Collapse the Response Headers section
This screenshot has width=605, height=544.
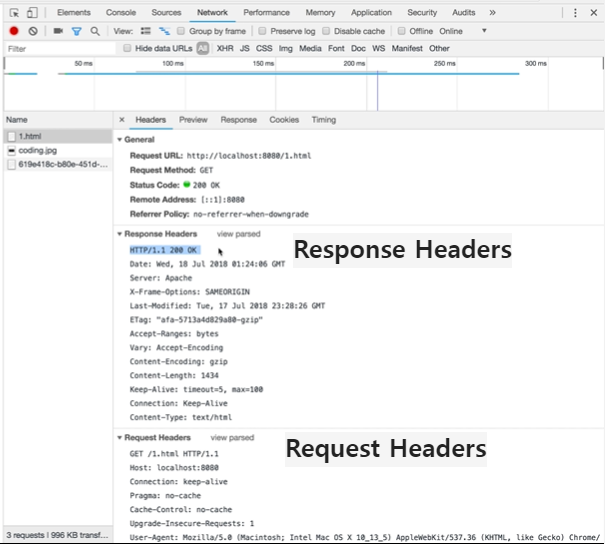120,234
